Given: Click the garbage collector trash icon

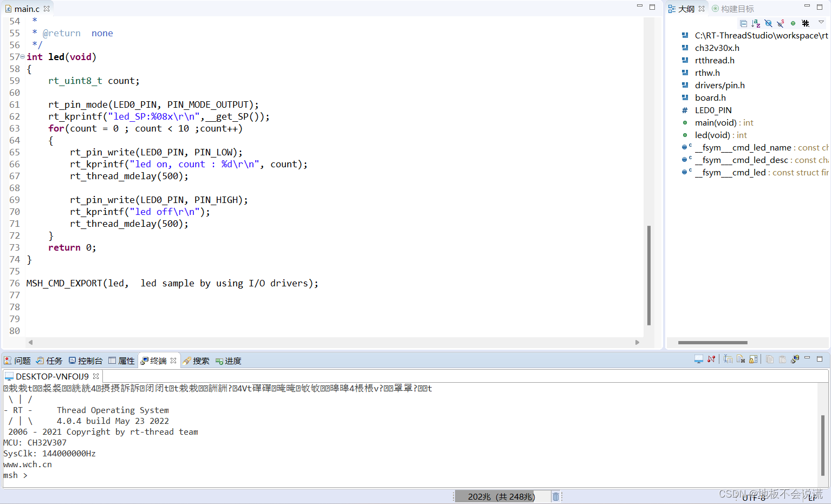Looking at the screenshot, I should point(556,496).
